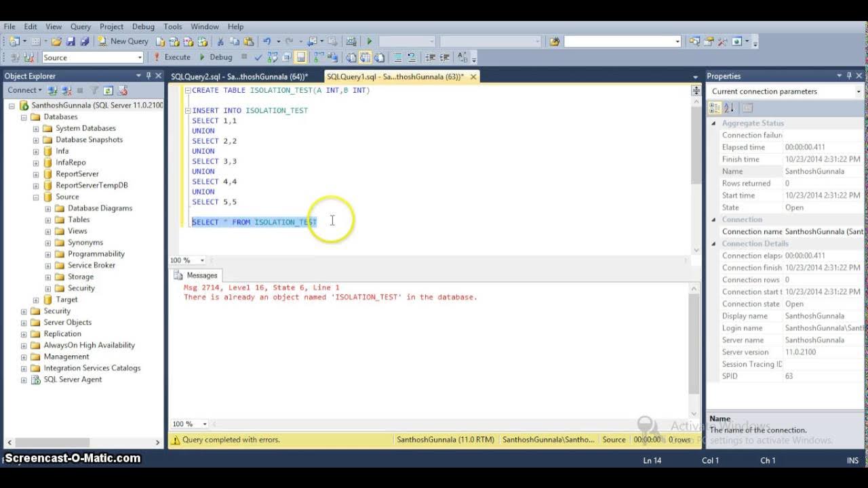Click the Decrease Indent icon
Viewport: 868px width, 488px height.
coord(430,58)
